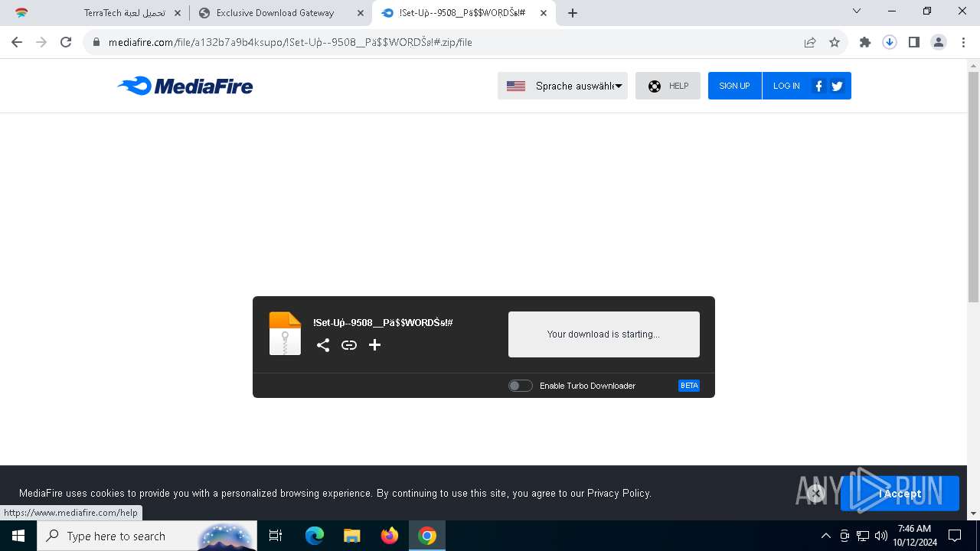The image size is (980, 551).
Task: Click the share icon under the file name
Action: (x=323, y=345)
